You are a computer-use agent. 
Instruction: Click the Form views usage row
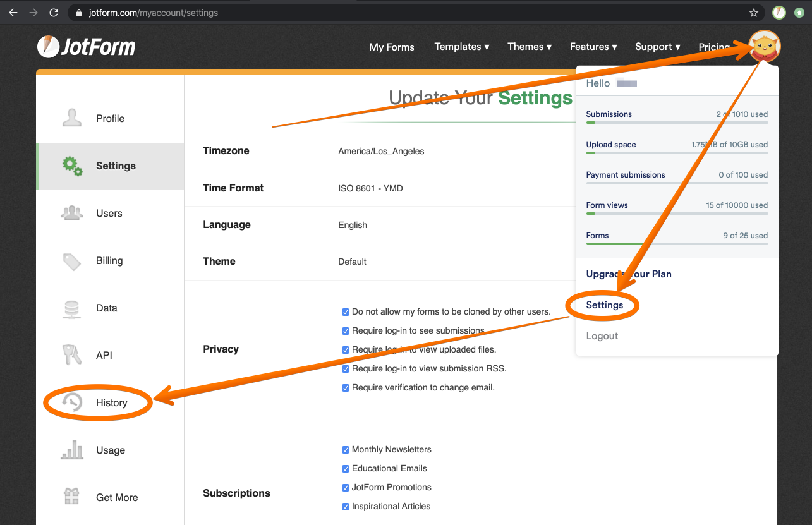click(677, 208)
